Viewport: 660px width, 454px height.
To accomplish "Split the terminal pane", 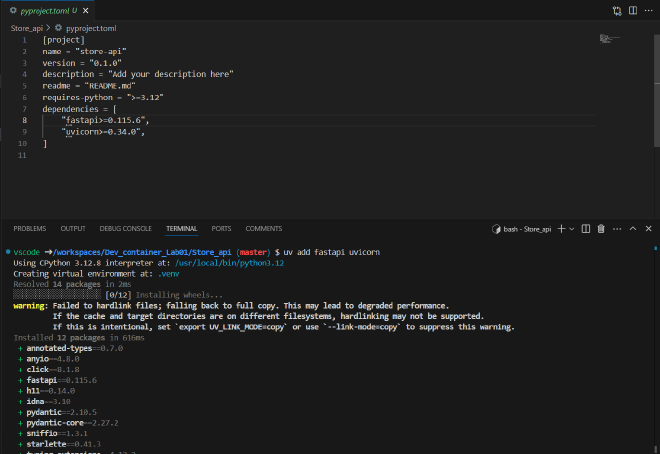I will [x=585, y=228].
